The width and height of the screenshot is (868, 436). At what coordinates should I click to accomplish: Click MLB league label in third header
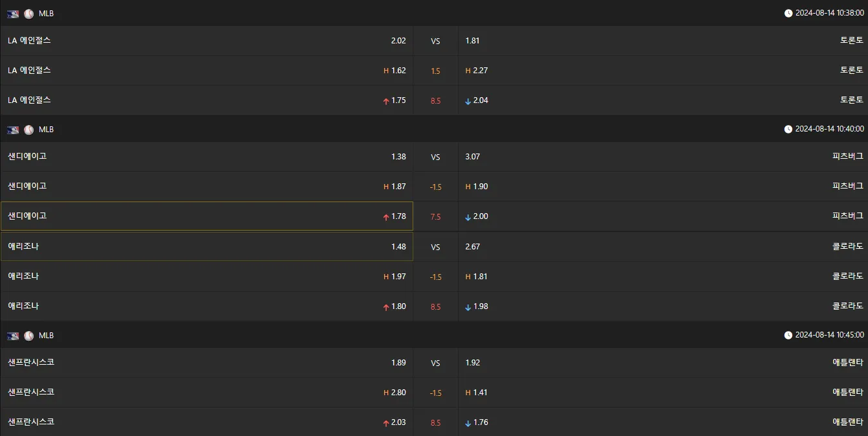(46, 336)
